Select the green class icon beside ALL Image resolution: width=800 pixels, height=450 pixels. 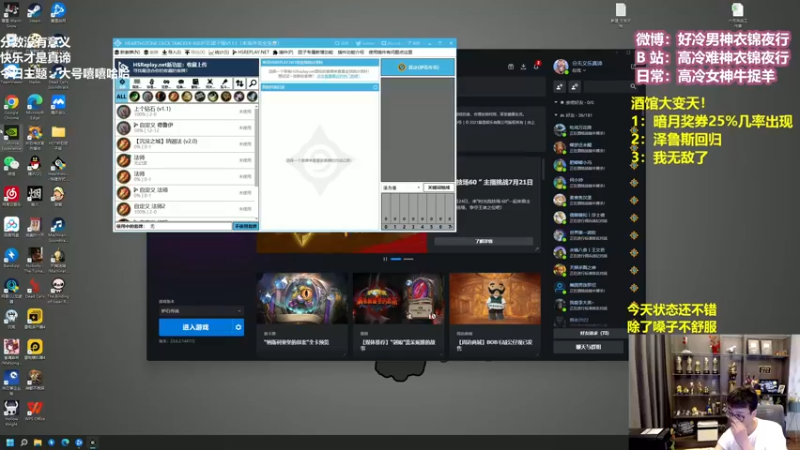tap(135, 96)
